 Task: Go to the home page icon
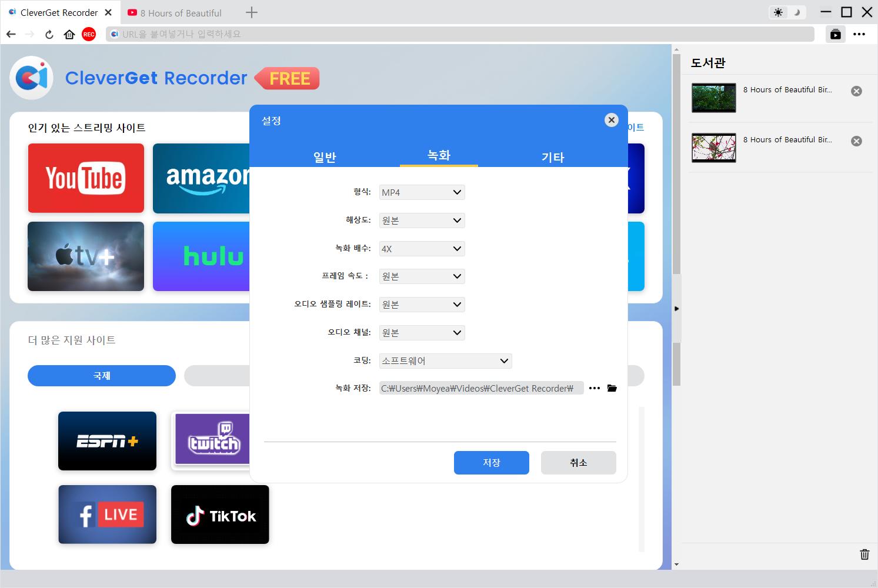point(69,34)
